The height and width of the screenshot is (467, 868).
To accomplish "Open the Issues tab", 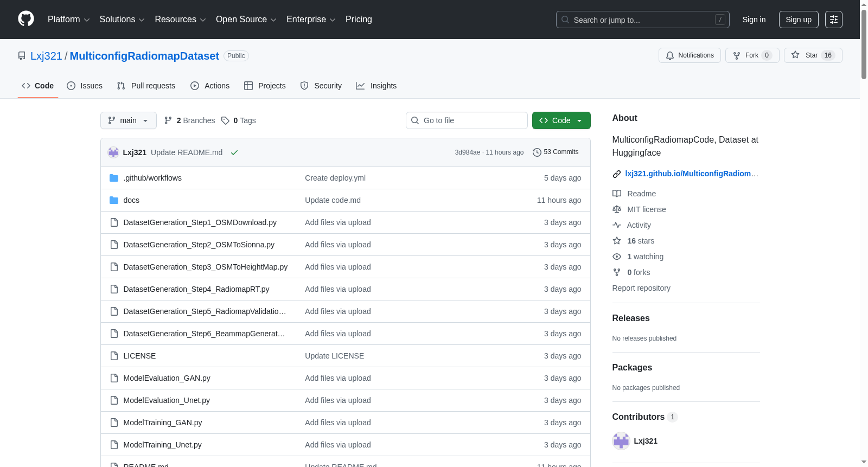I will [85, 86].
